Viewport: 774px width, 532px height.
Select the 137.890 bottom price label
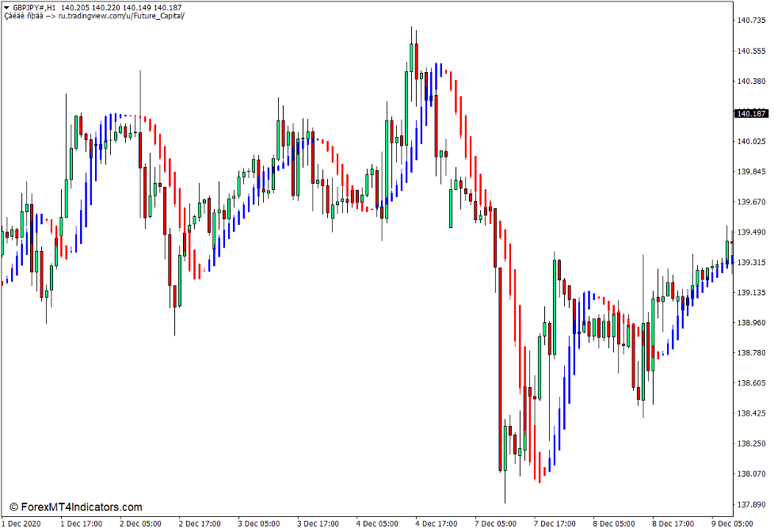(x=751, y=504)
